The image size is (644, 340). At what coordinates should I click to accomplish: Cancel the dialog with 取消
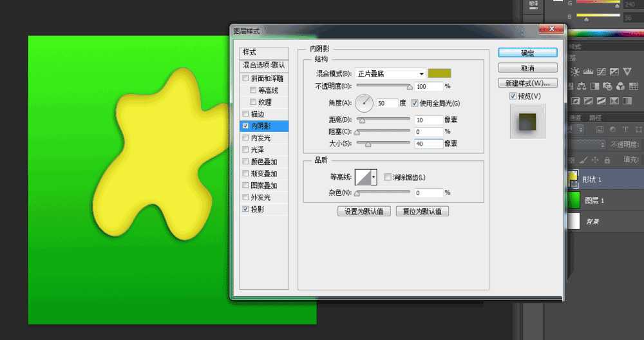pos(527,68)
